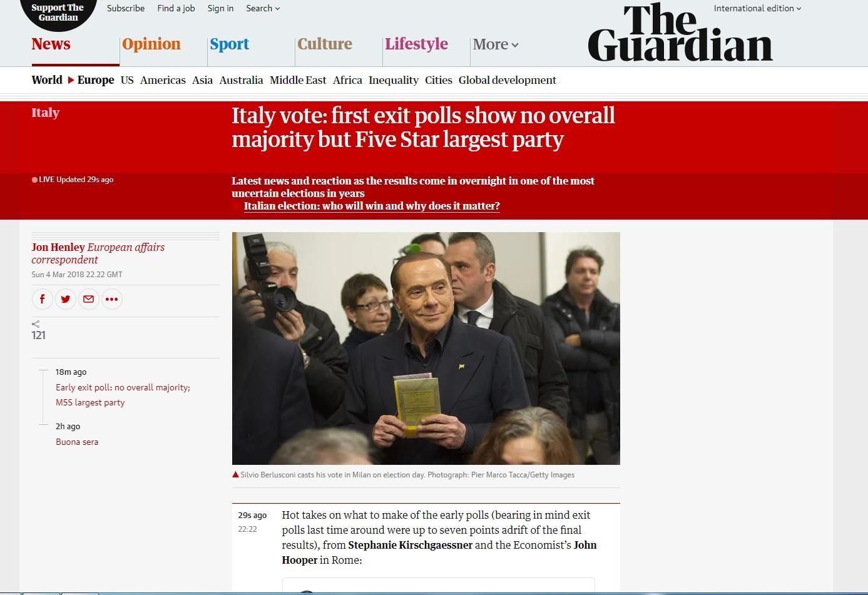
Task: Open the Opinion section tab
Action: 151,44
